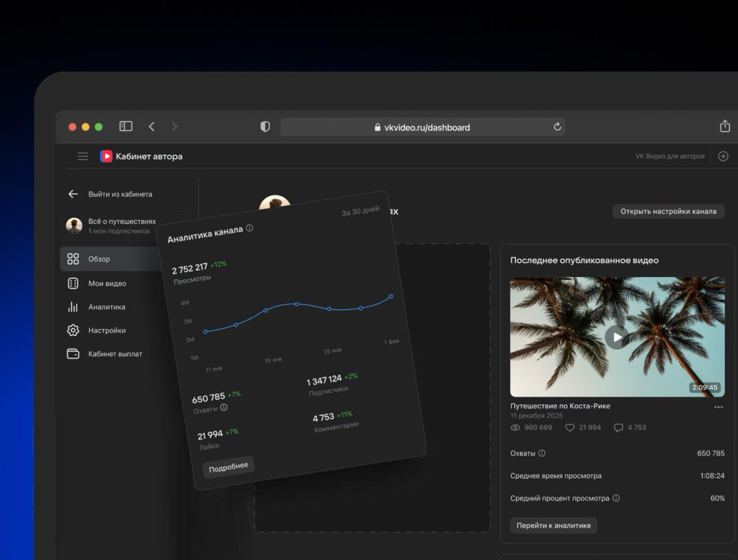Click the plus icon in header
The width and height of the screenshot is (738, 560).
pos(723,156)
